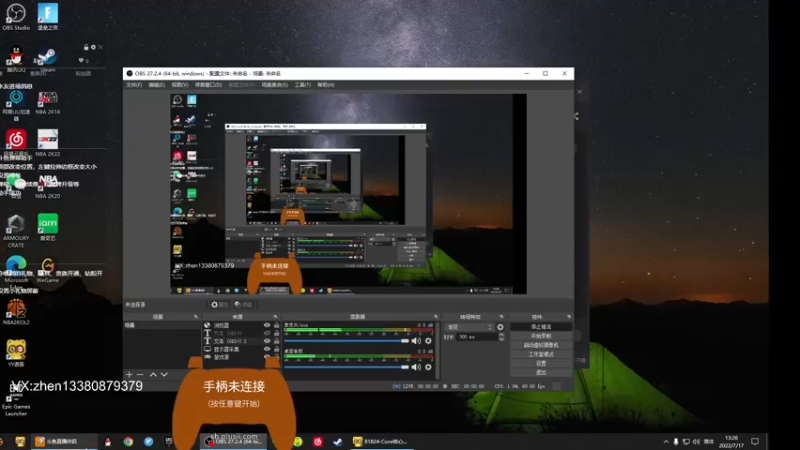Open the 视图(V) menu in OBS
Image resolution: width=800 pixels, height=450 pixels.
tap(180, 85)
